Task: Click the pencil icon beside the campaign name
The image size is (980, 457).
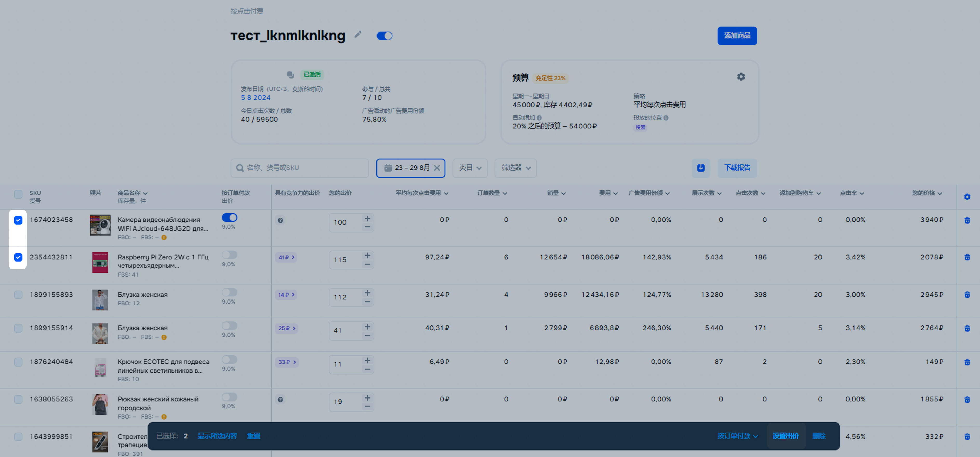Action: point(357,35)
